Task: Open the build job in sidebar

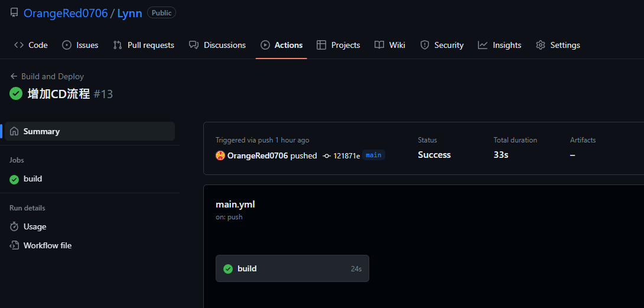Action: tap(32, 179)
